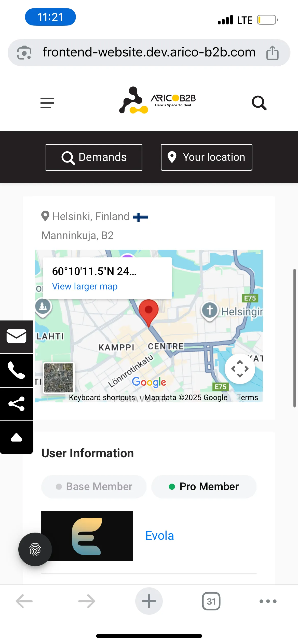The height and width of the screenshot is (644, 298).
Task: Open the share side icon
Action: 16,404
